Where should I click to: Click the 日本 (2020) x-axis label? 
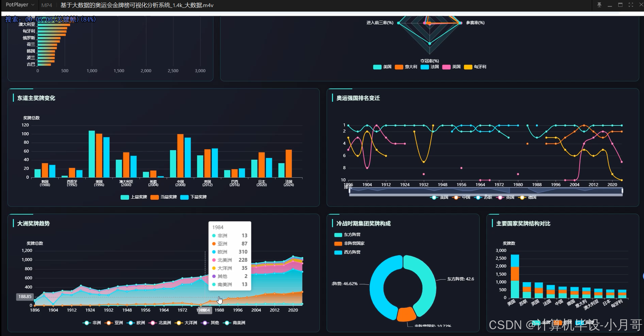pos(262,183)
